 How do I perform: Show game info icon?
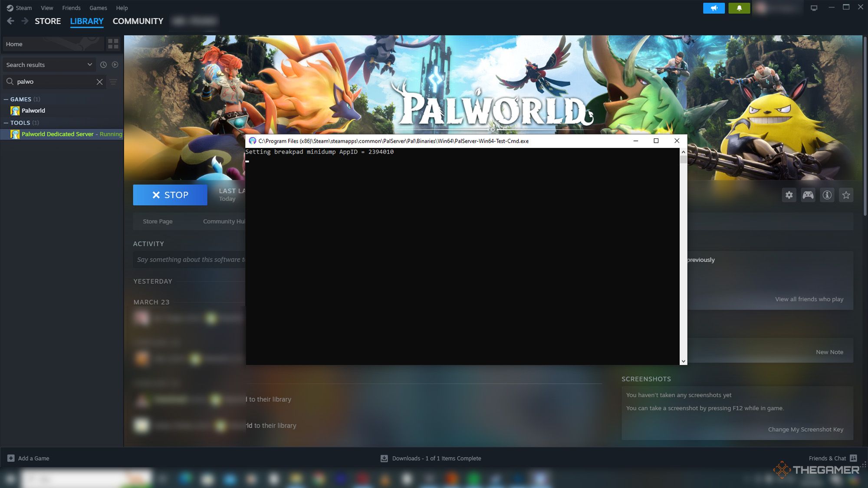tap(827, 195)
